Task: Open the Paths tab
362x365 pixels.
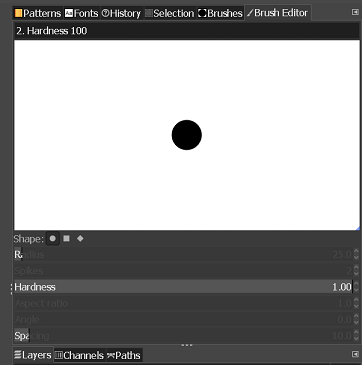Action: [124, 355]
